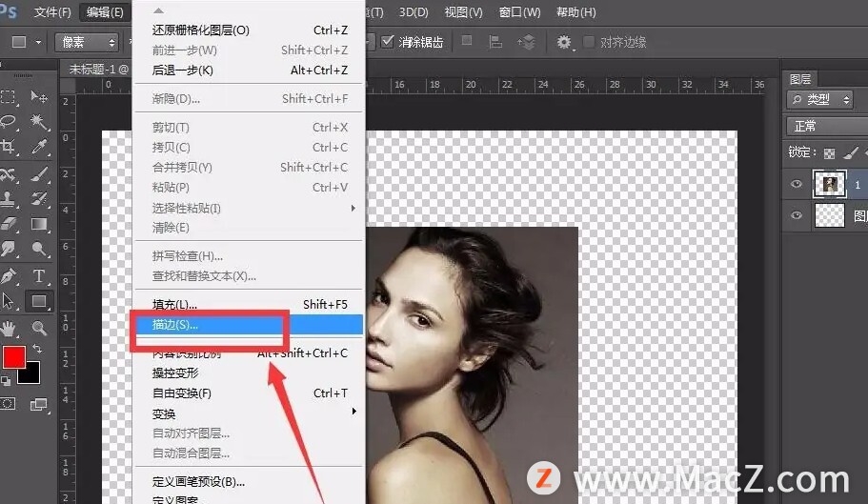Select the Dodge tool

[x=39, y=249]
